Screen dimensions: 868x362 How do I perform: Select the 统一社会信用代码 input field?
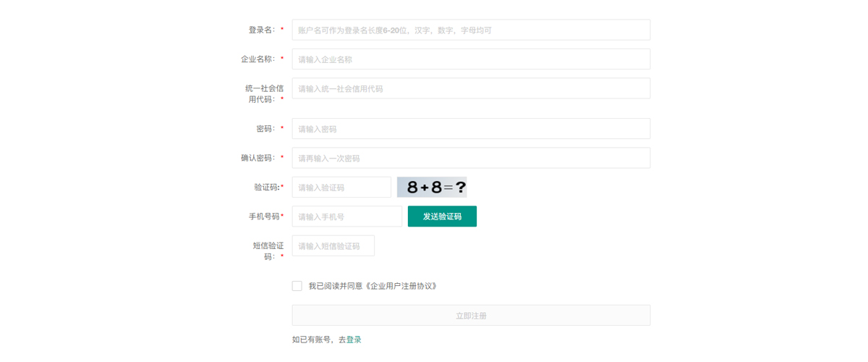tap(471, 88)
